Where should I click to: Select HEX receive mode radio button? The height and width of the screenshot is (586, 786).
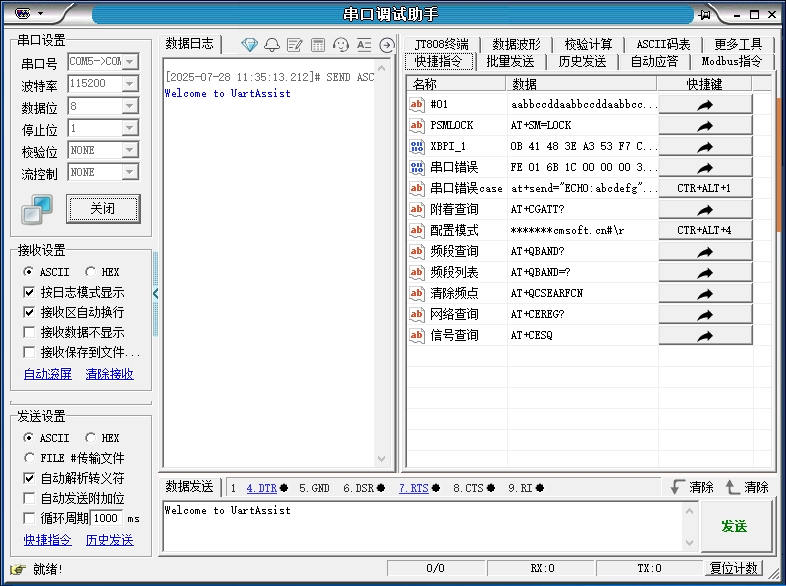90,272
